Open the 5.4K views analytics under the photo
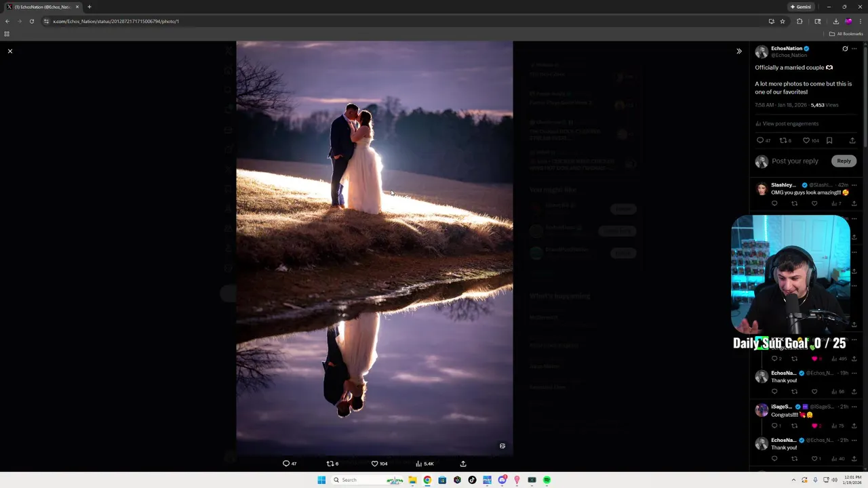This screenshot has width=868, height=488. [425, 464]
